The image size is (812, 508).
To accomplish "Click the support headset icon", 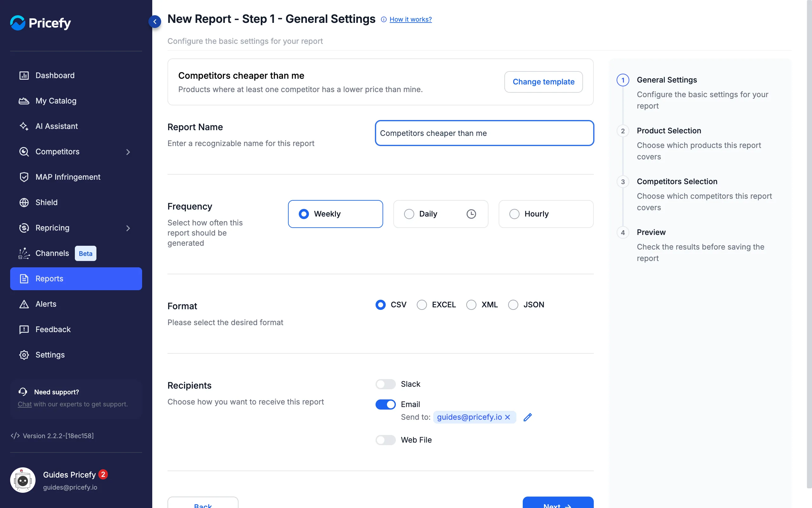I will coord(23,392).
